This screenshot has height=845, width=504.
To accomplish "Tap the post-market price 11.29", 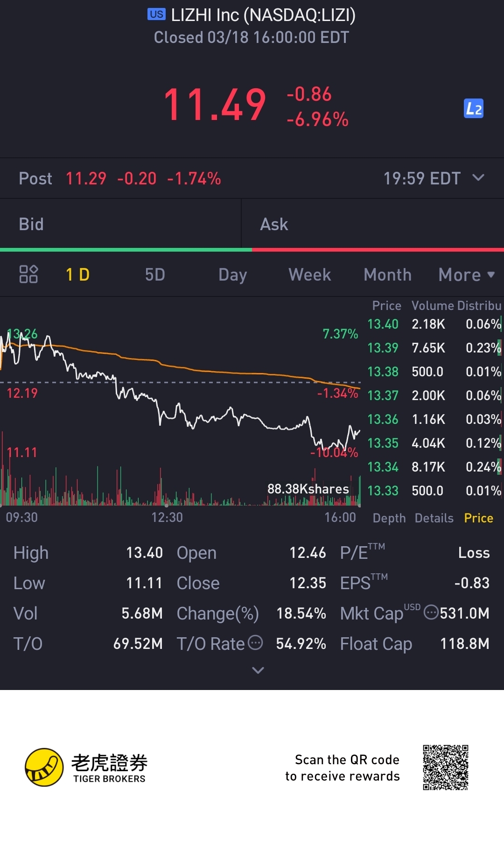I will [86, 178].
